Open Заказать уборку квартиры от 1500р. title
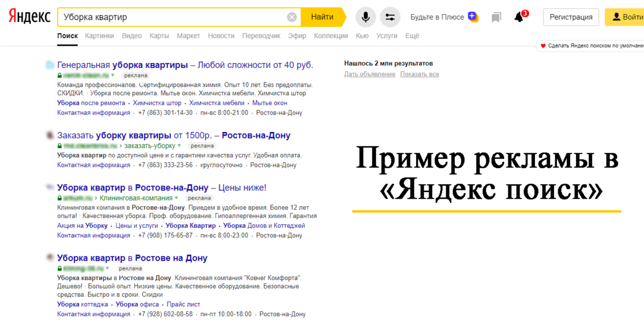The height and width of the screenshot is (327, 644). (x=174, y=135)
